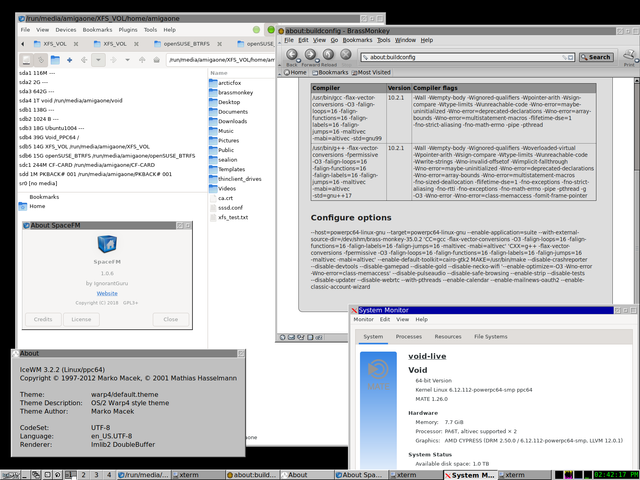640x480 pixels.
Task: Go to home folder icon in SpaceFM
Action: click(x=156, y=60)
